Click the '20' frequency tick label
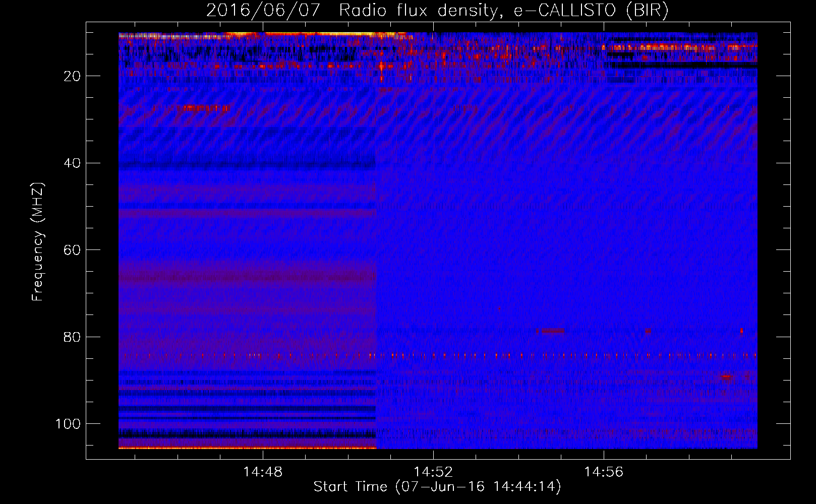816x504 pixels. coord(72,76)
